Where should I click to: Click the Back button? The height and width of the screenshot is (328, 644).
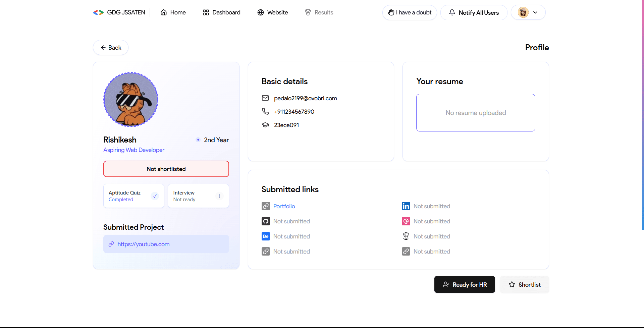pos(110,47)
